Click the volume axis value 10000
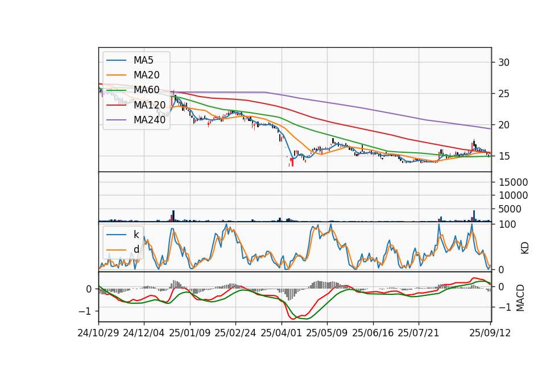The width and height of the screenshot is (546, 392). click(513, 195)
